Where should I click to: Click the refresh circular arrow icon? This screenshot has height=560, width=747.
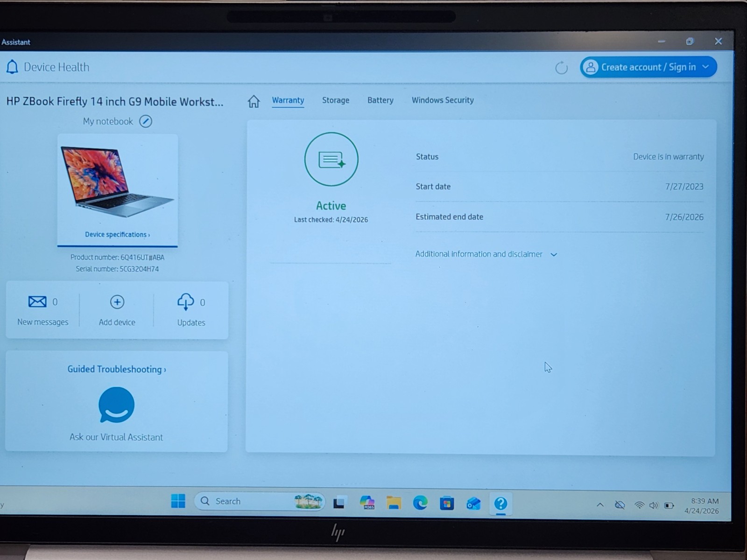(x=561, y=68)
